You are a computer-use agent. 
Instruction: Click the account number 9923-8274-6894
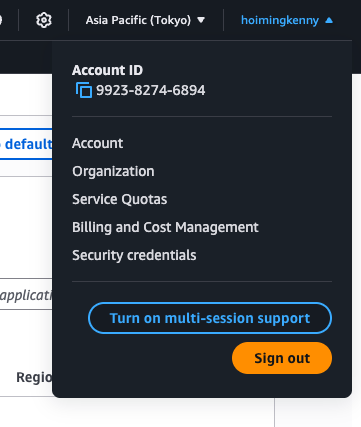151,90
